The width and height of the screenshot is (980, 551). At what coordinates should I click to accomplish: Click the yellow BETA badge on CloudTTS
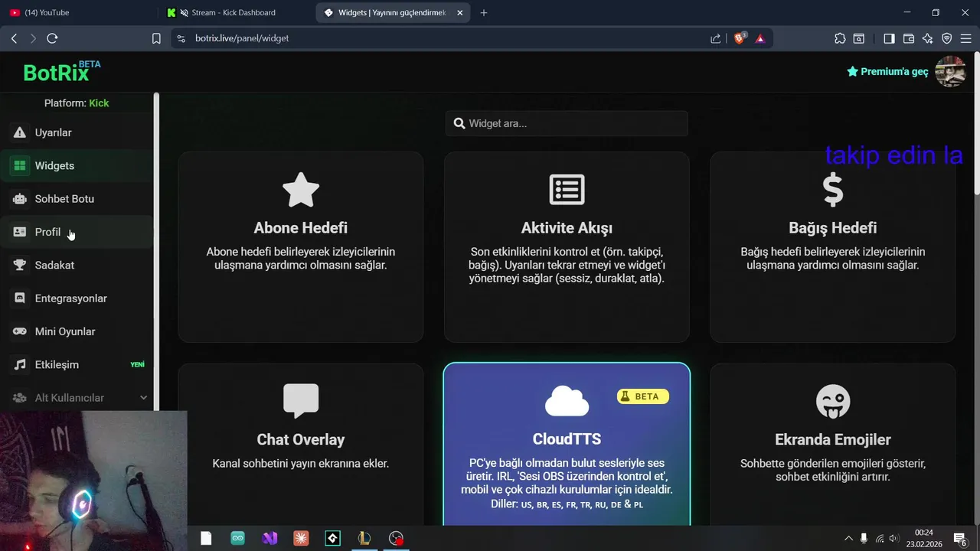pos(643,396)
